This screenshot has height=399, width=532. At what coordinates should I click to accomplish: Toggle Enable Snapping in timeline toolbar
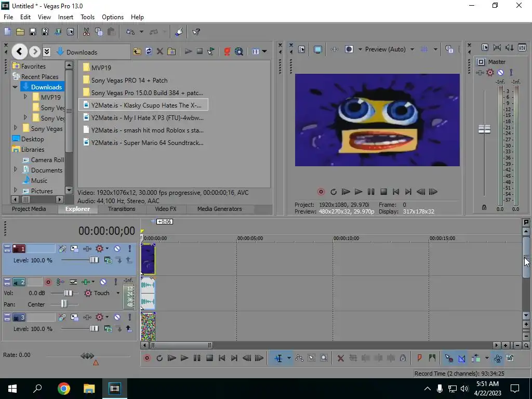449,358
